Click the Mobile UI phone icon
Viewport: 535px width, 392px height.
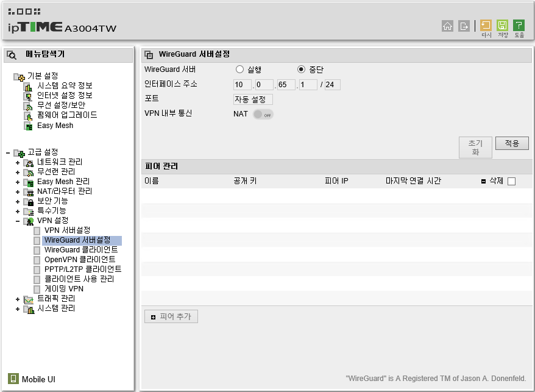[13, 379]
